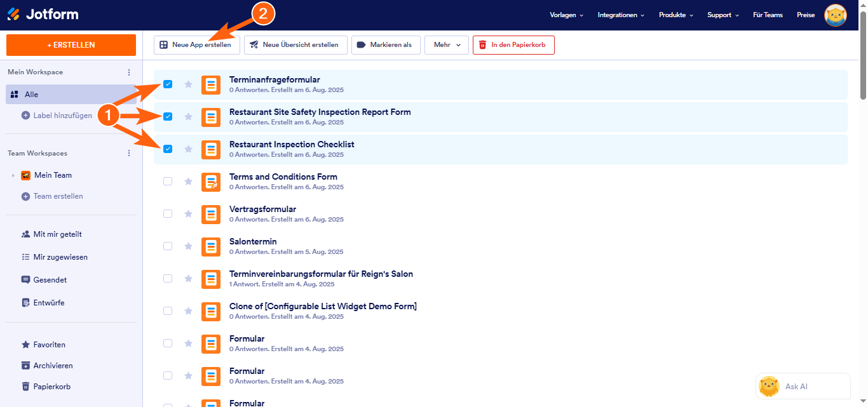Select Alle in Mein Workspace
This screenshot has width=868, height=407.
coord(71,94)
